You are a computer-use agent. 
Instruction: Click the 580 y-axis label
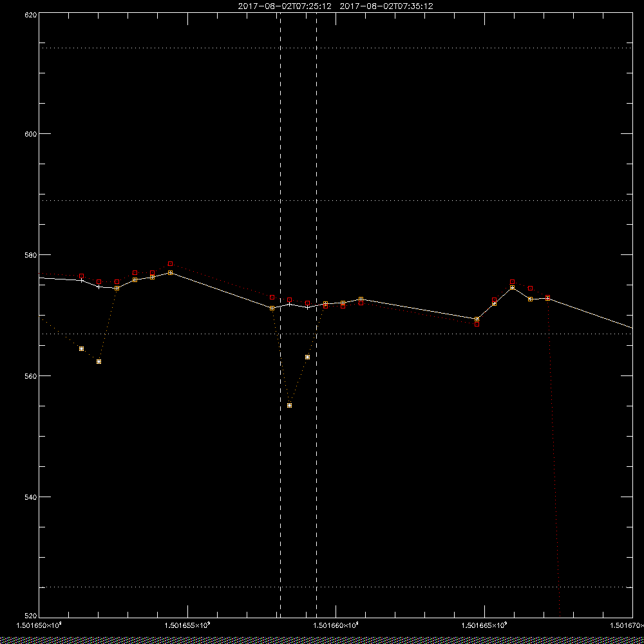(31, 254)
